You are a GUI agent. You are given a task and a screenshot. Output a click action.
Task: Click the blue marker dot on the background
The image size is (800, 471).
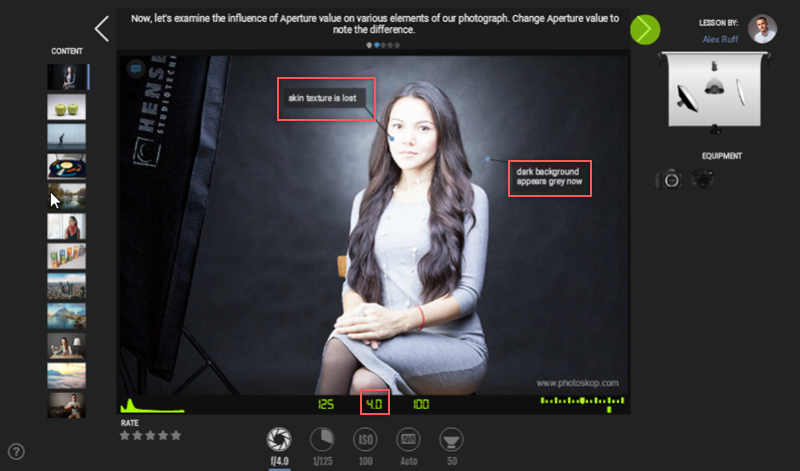click(488, 159)
